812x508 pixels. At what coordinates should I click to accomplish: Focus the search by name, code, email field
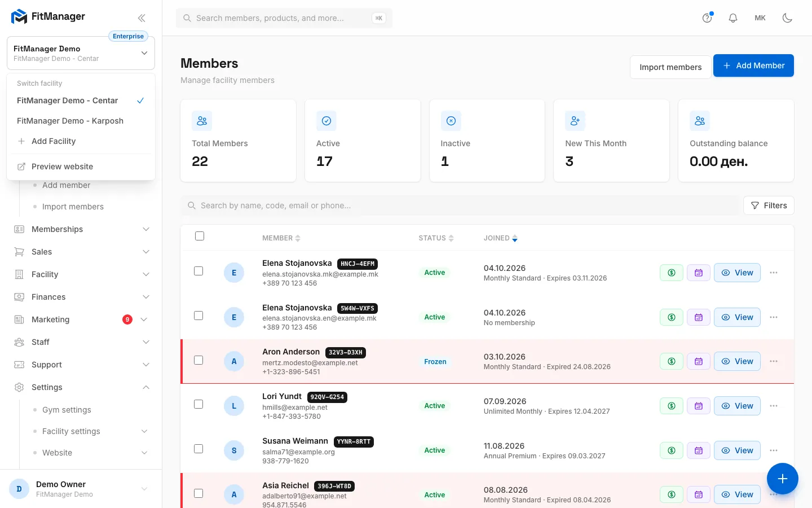tap(460, 205)
